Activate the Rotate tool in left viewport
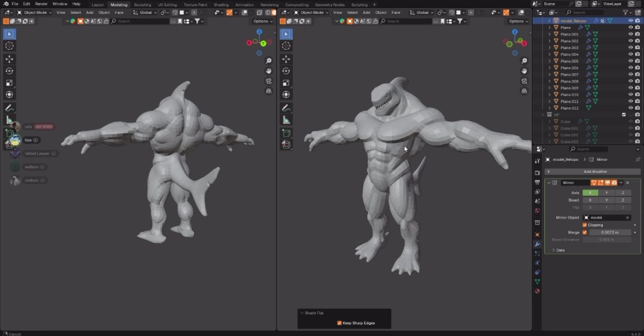This screenshot has height=336, width=644. 9,71
